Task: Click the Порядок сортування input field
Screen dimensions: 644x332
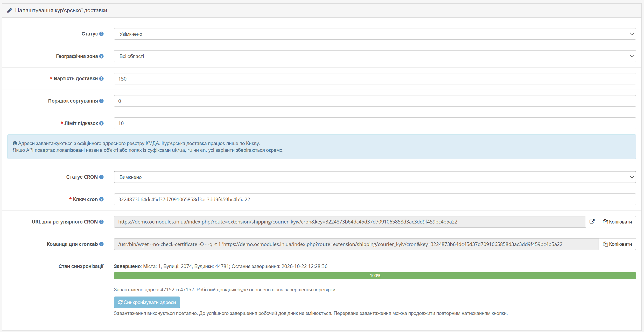Action: pos(375,101)
